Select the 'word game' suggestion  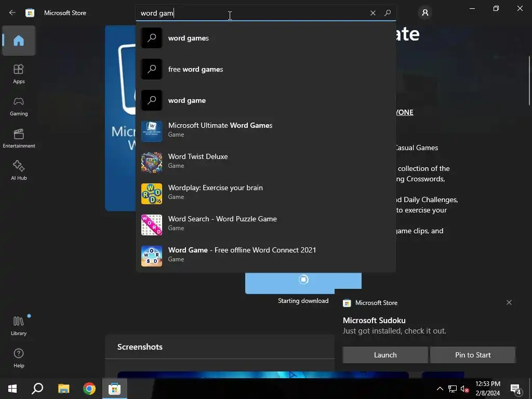tap(265, 100)
